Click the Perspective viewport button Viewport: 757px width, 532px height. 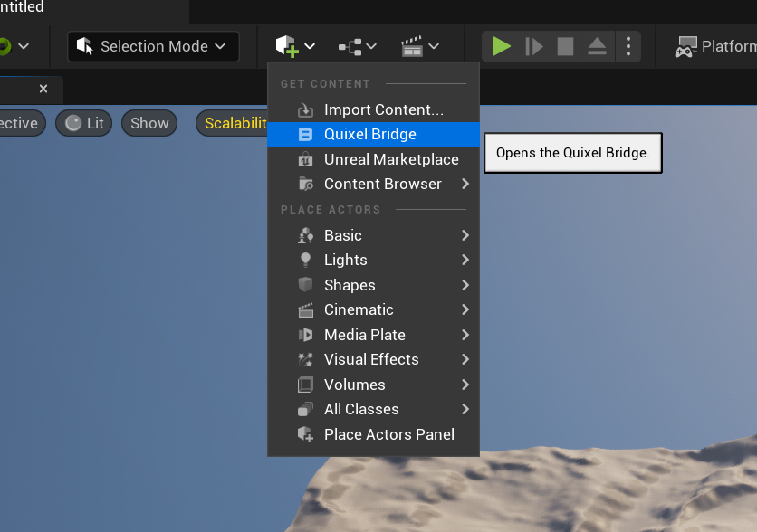coord(23,123)
